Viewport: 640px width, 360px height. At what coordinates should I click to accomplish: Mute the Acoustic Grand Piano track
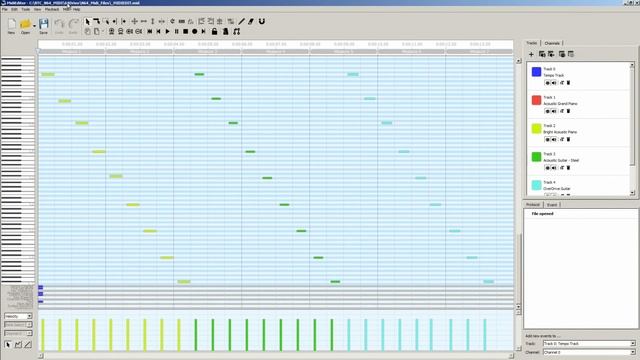coord(554,111)
